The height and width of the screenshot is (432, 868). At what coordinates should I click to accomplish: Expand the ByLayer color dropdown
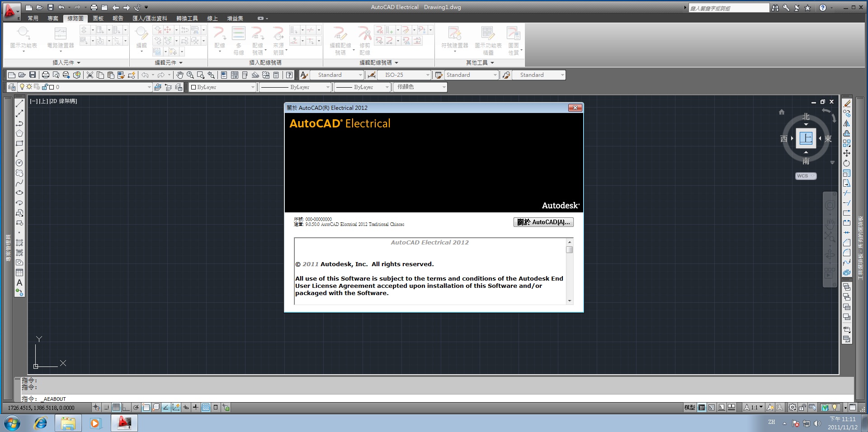tap(253, 87)
